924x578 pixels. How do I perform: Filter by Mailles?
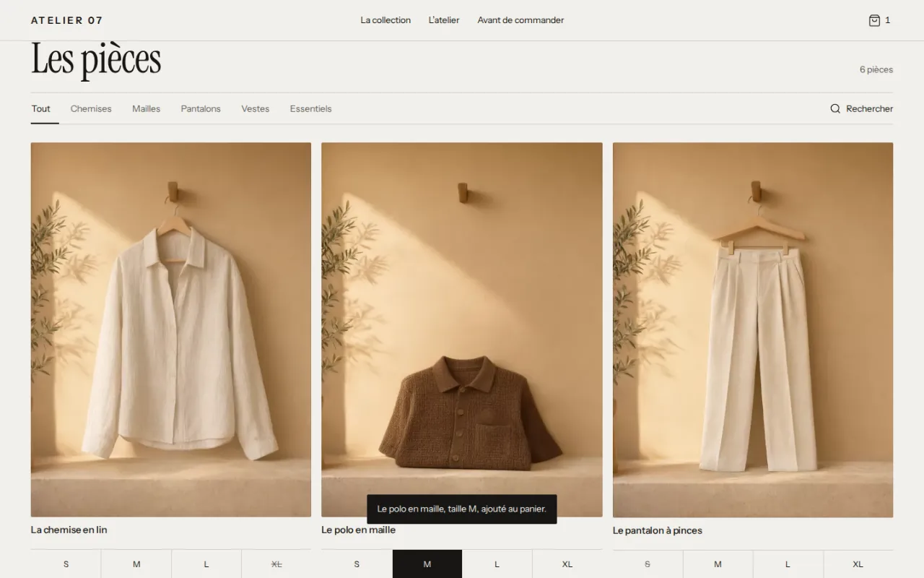pos(146,108)
